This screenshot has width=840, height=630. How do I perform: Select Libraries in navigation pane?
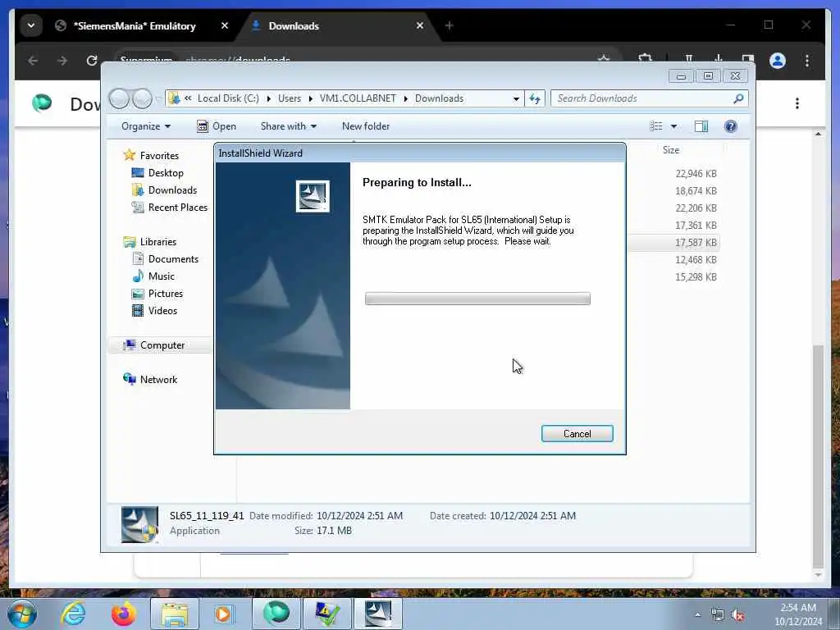[x=158, y=242]
